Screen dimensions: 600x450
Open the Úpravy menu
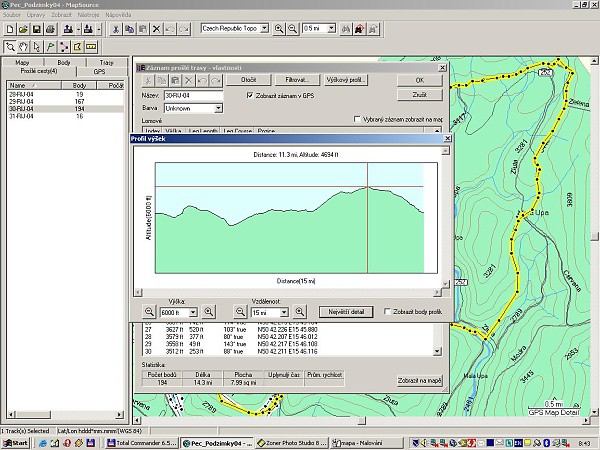[x=36, y=15]
